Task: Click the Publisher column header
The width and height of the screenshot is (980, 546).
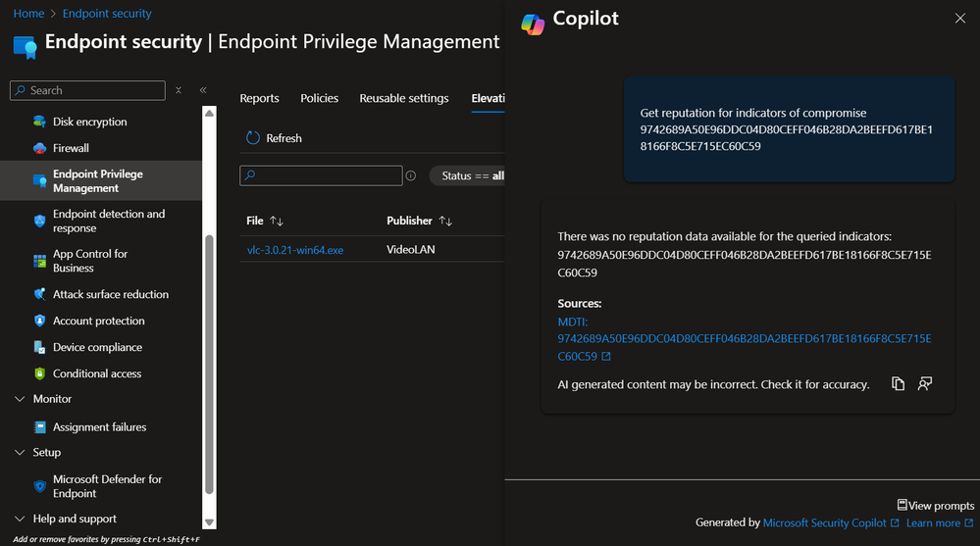Action: [x=409, y=221]
